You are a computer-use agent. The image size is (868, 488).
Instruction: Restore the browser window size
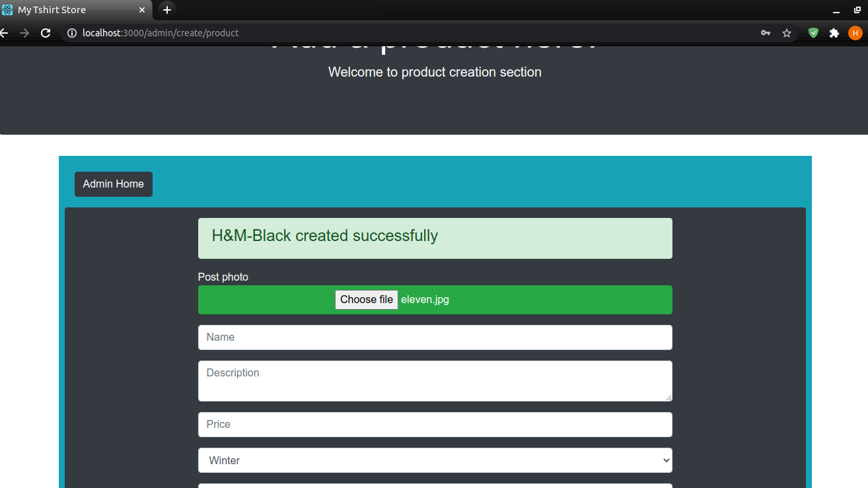tap(857, 11)
